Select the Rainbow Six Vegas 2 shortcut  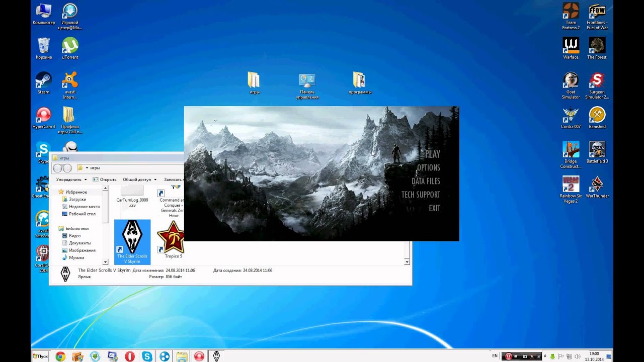click(571, 190)
